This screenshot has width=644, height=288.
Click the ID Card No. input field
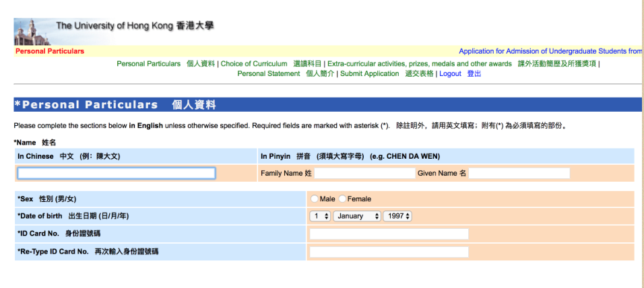click(389, 234)
